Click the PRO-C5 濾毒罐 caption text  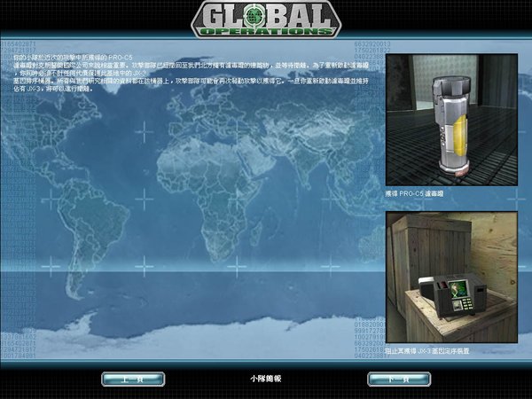[x=414, y=193]
